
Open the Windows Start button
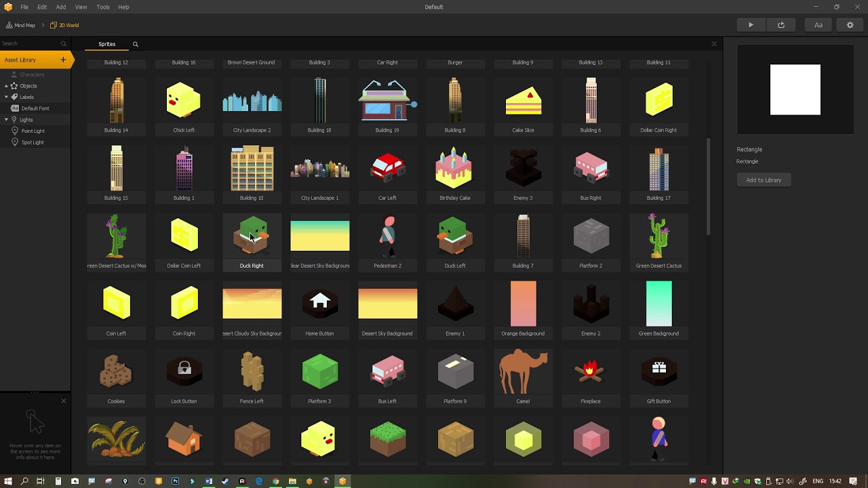8,481
